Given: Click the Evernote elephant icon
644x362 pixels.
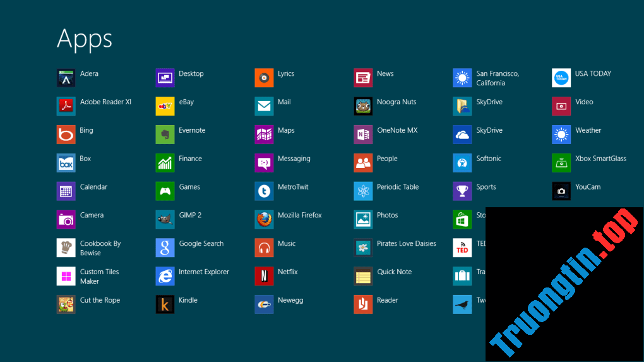Looking at the screenshot, I should [x=165, y=135].
